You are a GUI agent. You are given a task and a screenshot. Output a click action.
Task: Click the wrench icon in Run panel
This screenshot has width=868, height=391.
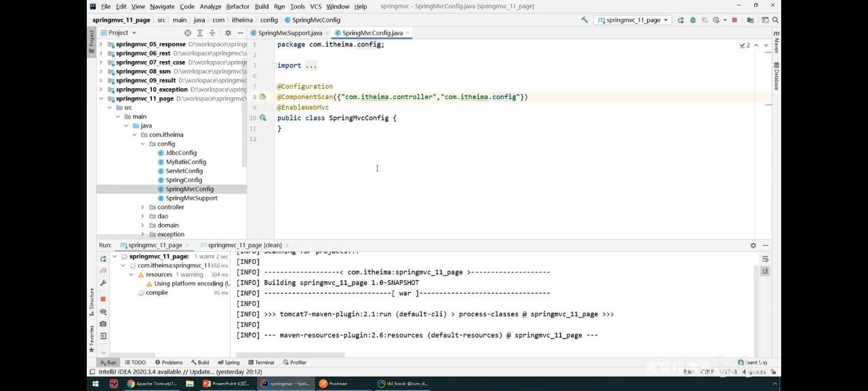[103, 283]
